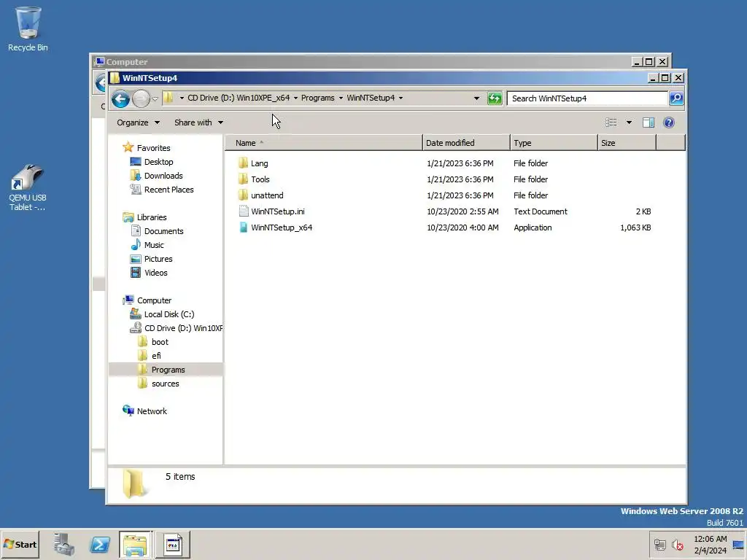Launch PowerShell from the taskbar
Screen dimensions: 747x560
click(x=100, y=544)
